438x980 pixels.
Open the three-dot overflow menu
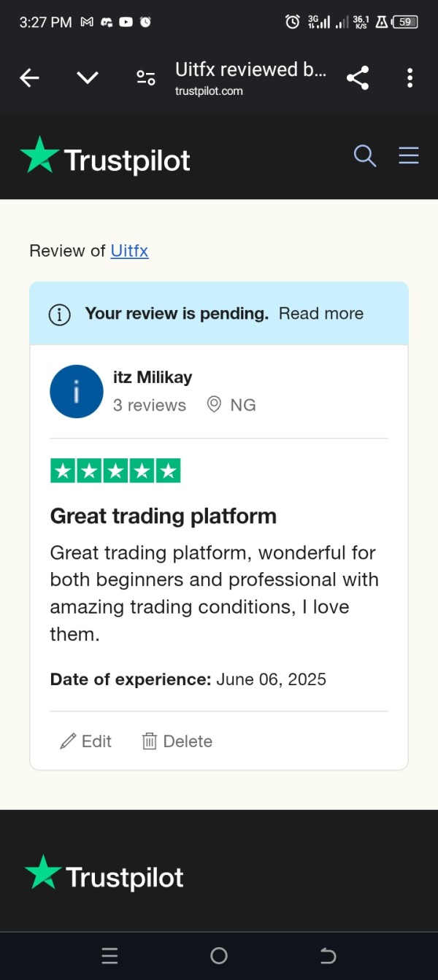410,78
